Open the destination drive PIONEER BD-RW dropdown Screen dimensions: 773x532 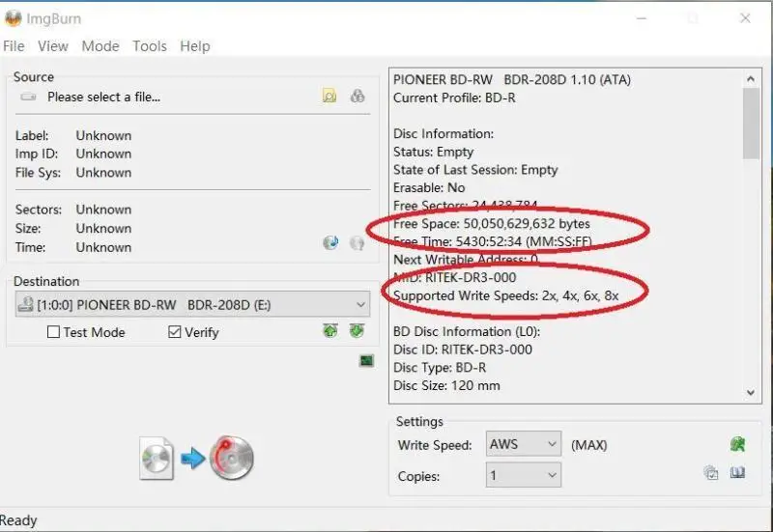(x=192, y=304)
